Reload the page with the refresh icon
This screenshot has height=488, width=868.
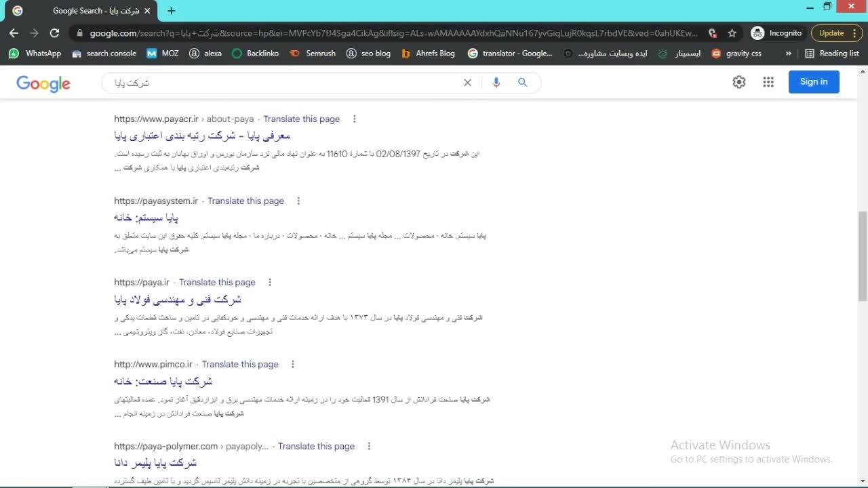[x=55, y=33]
